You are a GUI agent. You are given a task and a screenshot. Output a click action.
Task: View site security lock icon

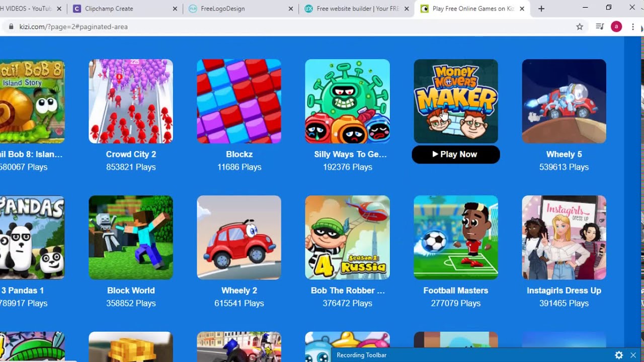coord(11,27)
